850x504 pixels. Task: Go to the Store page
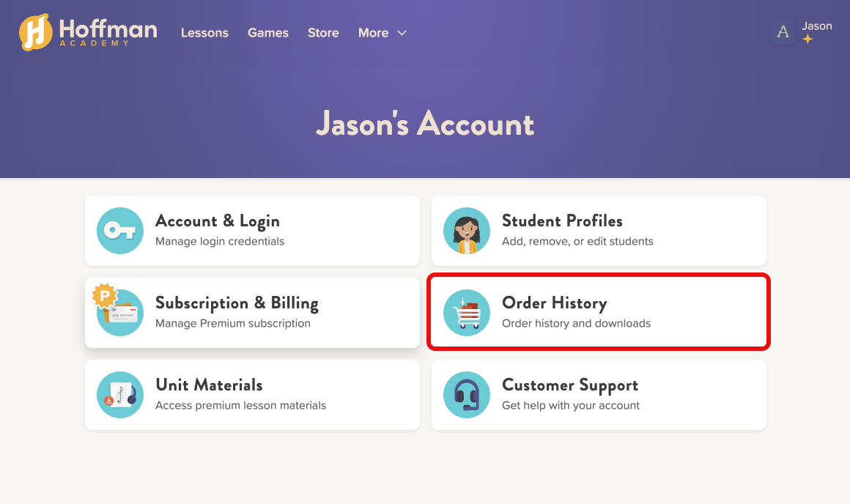point(323,32)
